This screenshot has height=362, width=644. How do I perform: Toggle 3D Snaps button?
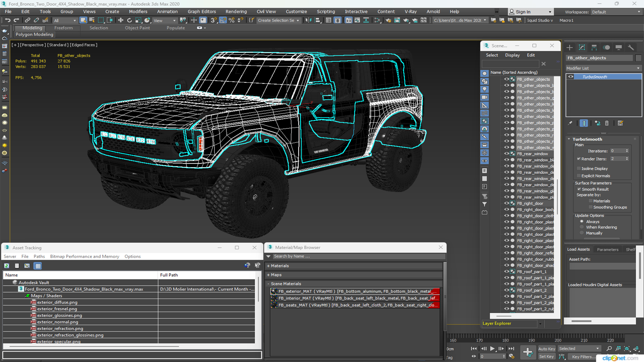coord(214,20)
